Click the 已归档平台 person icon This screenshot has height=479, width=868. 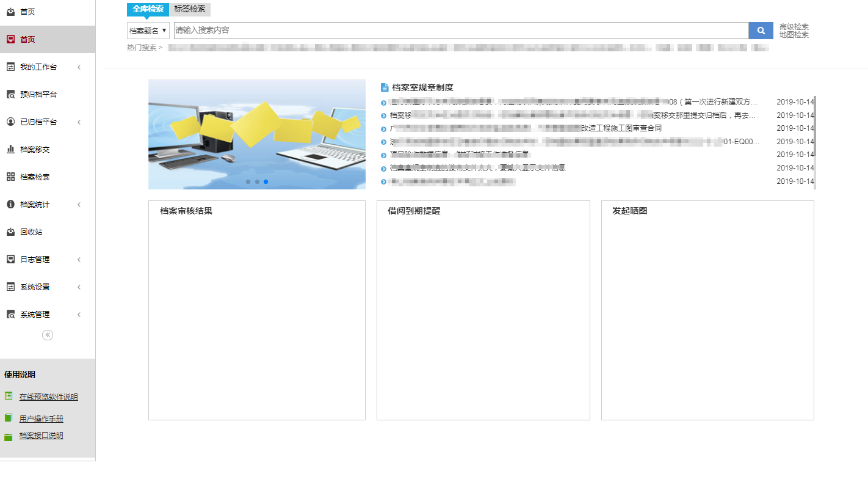10,122
